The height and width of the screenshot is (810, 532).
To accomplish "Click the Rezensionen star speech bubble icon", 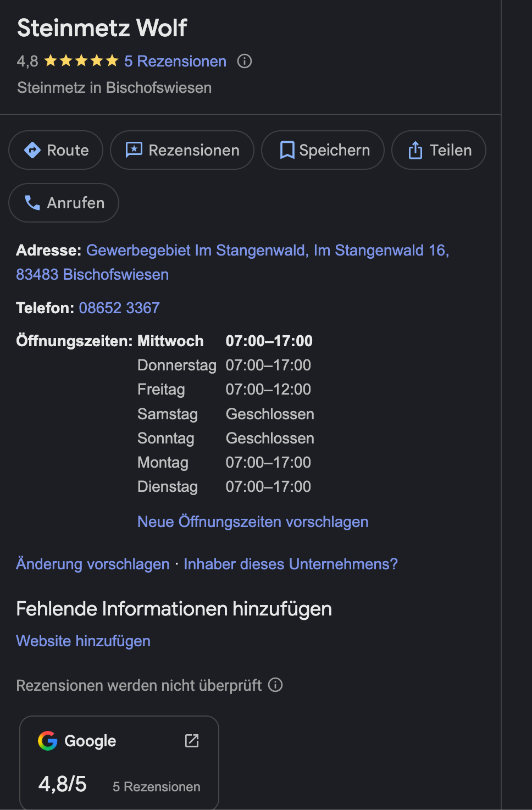I will [x=134, y=150].
